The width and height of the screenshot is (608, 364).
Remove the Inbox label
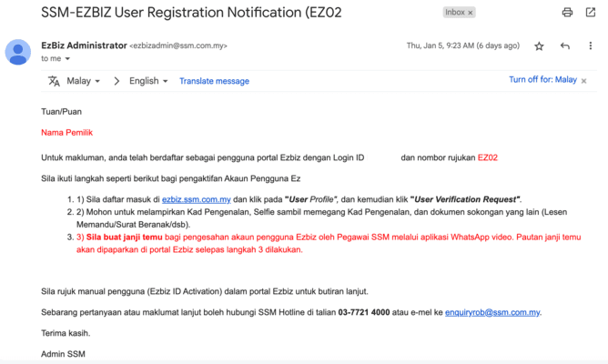(471, 13)
